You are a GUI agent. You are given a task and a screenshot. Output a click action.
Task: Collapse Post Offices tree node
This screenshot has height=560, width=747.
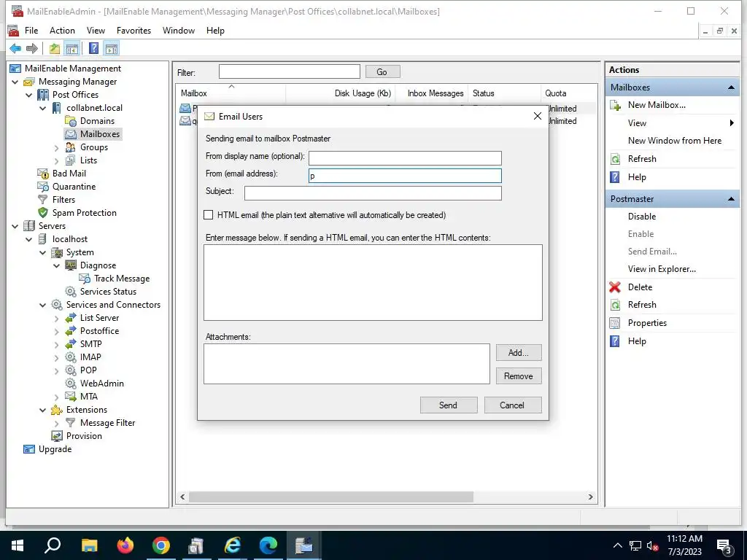click(x=29, y=96)
